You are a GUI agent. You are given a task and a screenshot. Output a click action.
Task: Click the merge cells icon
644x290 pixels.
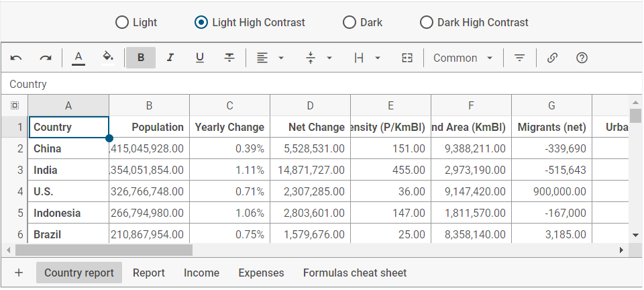click(x=407, y=58)
